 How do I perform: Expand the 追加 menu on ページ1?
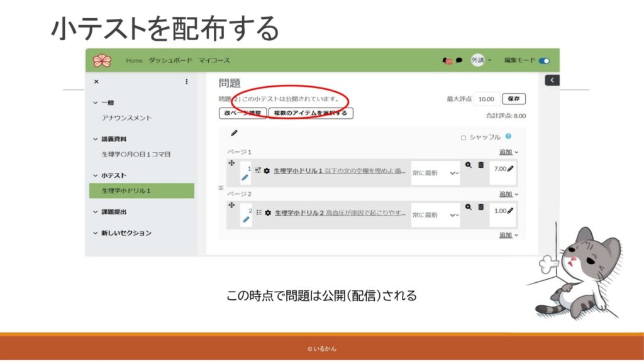click(x=509, y=152)
